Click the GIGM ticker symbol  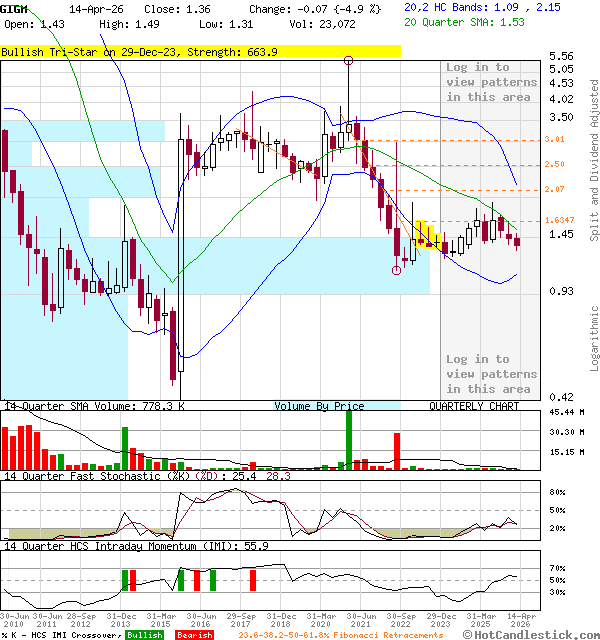[14, 7]
